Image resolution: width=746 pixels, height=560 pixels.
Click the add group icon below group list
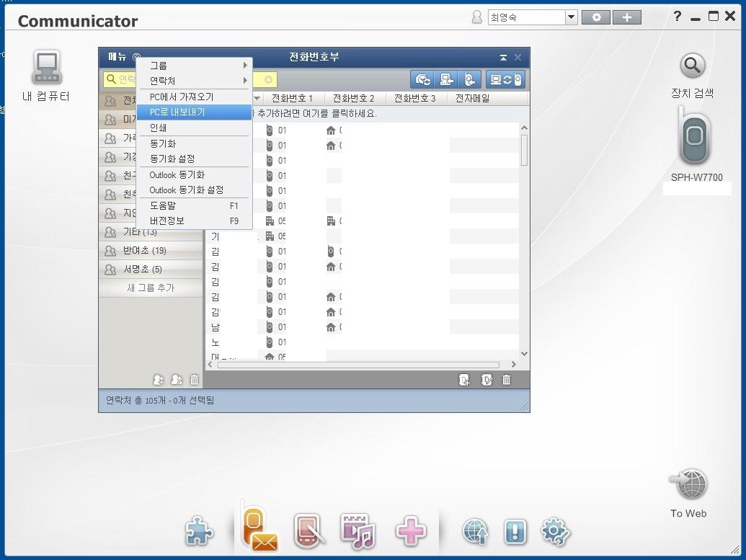coord(159,380)
